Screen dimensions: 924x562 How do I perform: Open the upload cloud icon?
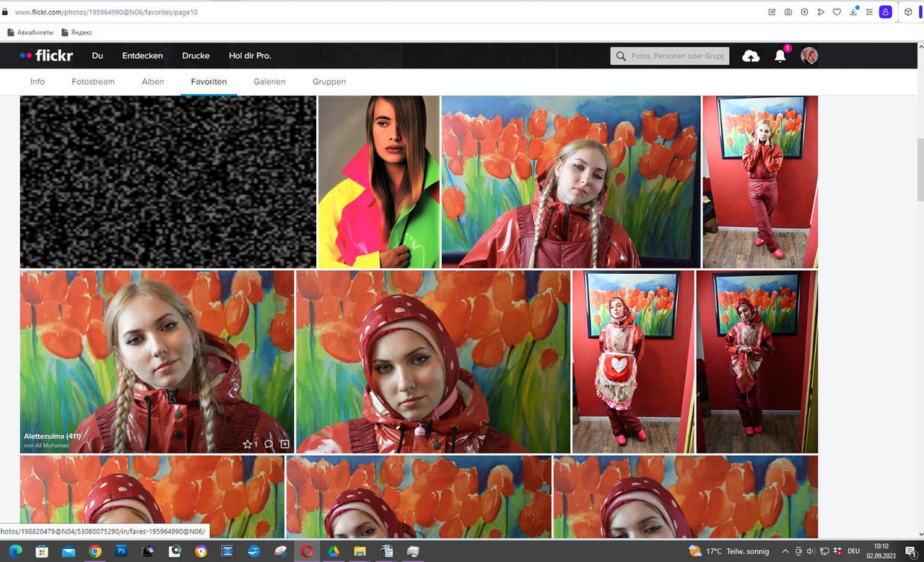[x=751, y=56]
